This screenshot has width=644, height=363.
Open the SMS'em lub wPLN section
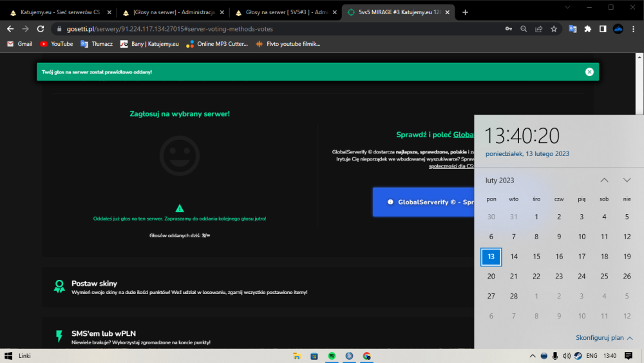[258, 333]
